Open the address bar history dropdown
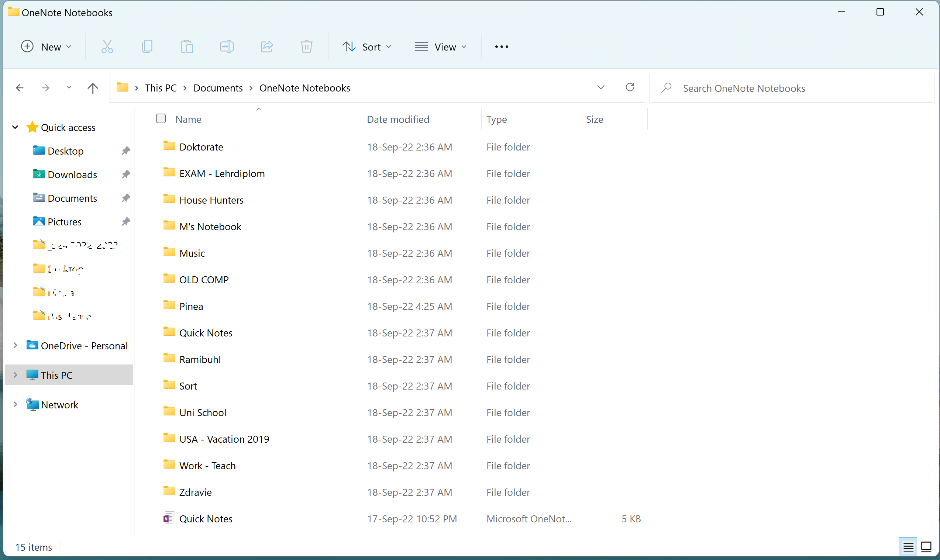 (601, 87)
